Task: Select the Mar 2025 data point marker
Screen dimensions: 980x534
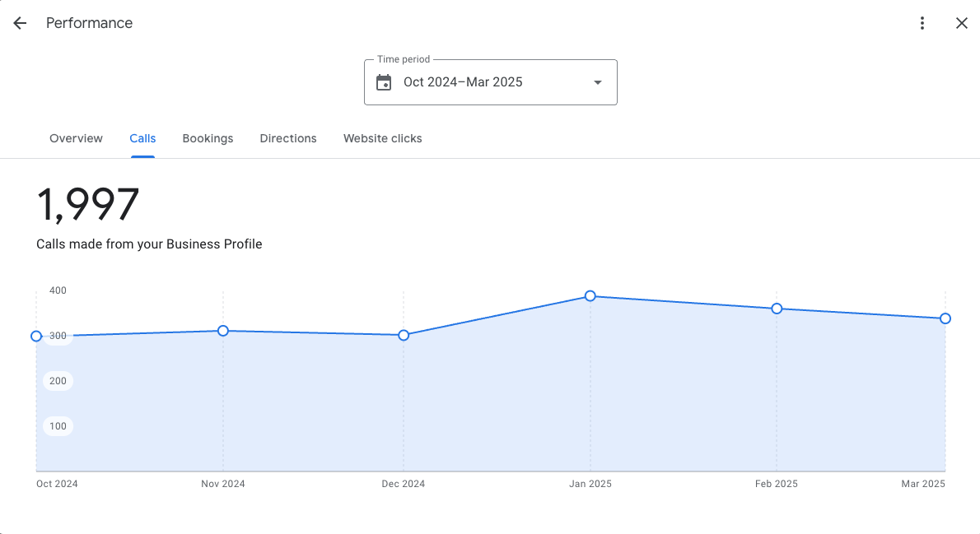Action: [x=945, y=318]
